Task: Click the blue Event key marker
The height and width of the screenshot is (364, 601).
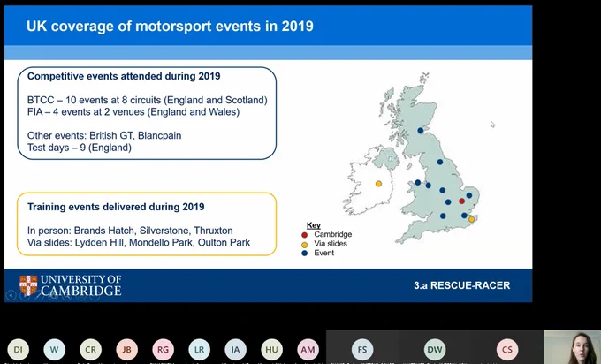Action: point(305,254)
